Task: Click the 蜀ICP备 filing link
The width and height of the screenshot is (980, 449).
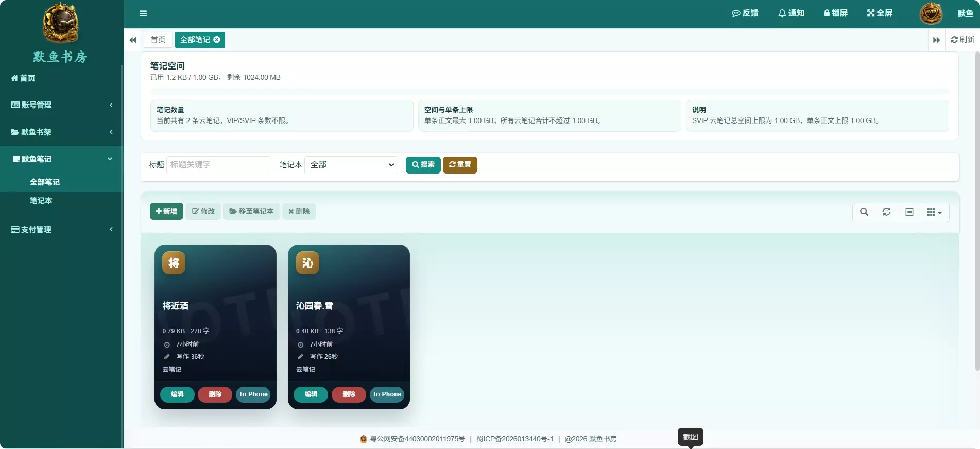Action: pyautogui.click(x=515, y=439)
